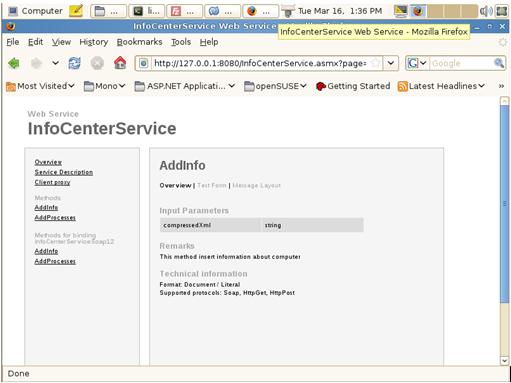Click the greyed forward arrow button
This screenshot has width=511, height=383.
coord(37,63)
